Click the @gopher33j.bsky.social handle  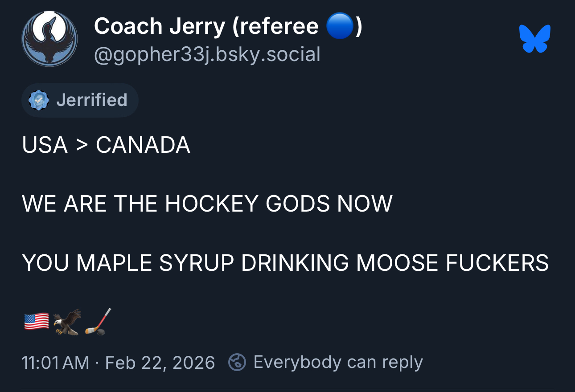click(207, 55)
